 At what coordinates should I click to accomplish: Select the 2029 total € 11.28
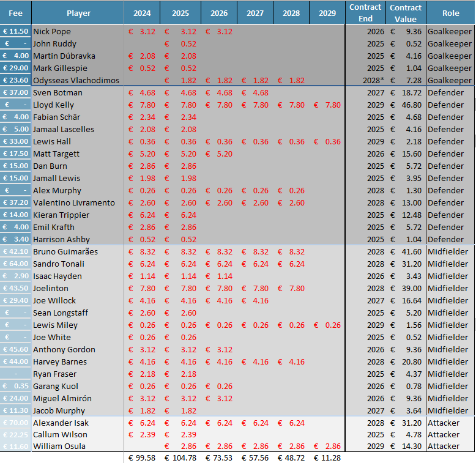pos(327,457)
